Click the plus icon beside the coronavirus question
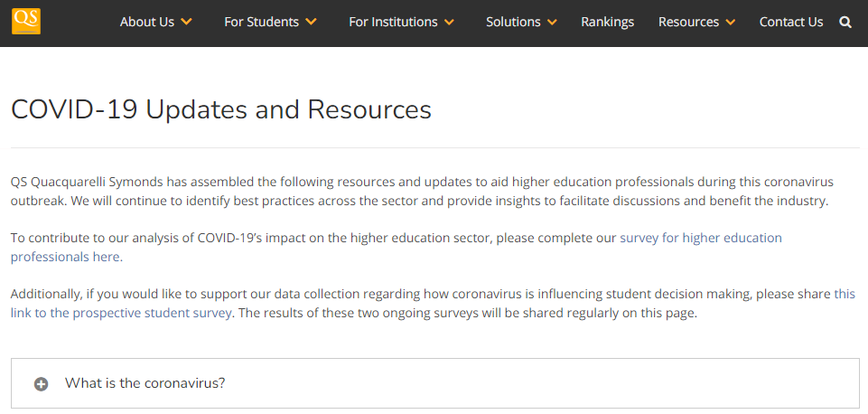 [41, 383]
